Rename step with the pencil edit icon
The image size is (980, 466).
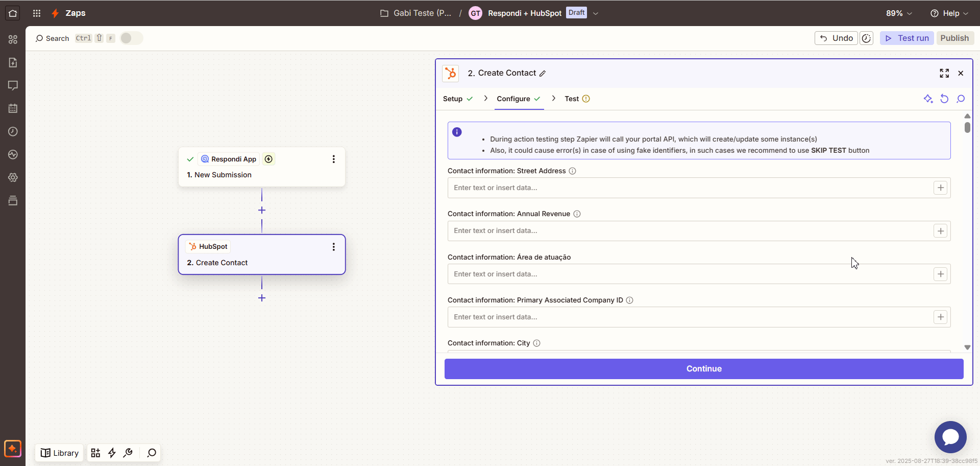point(543,74)
